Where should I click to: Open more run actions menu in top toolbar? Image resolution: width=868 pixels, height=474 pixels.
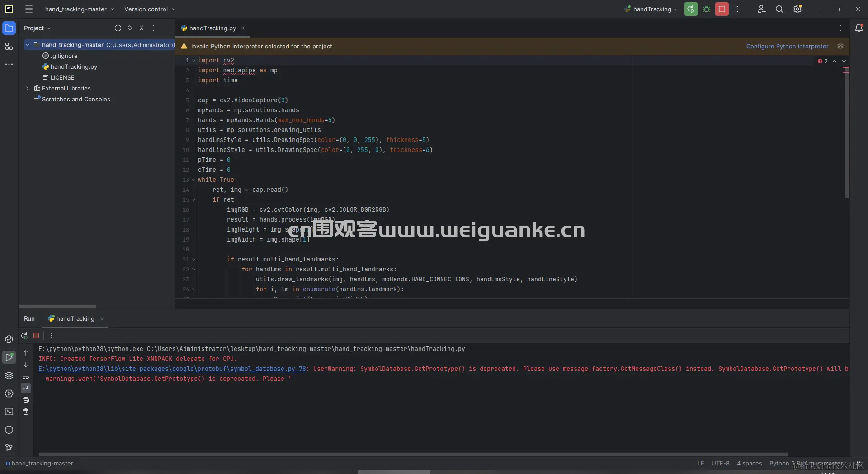pos(737,9)
